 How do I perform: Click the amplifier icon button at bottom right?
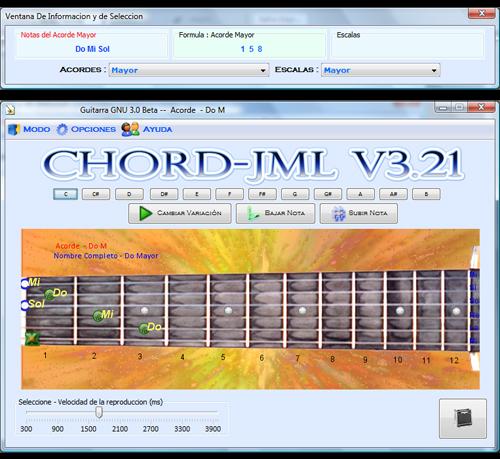[463, 418]
